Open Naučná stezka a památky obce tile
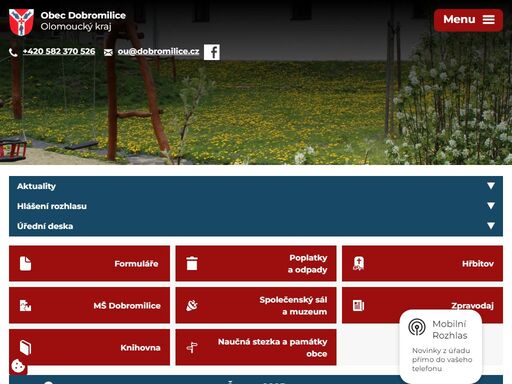 tap(256, 347)
